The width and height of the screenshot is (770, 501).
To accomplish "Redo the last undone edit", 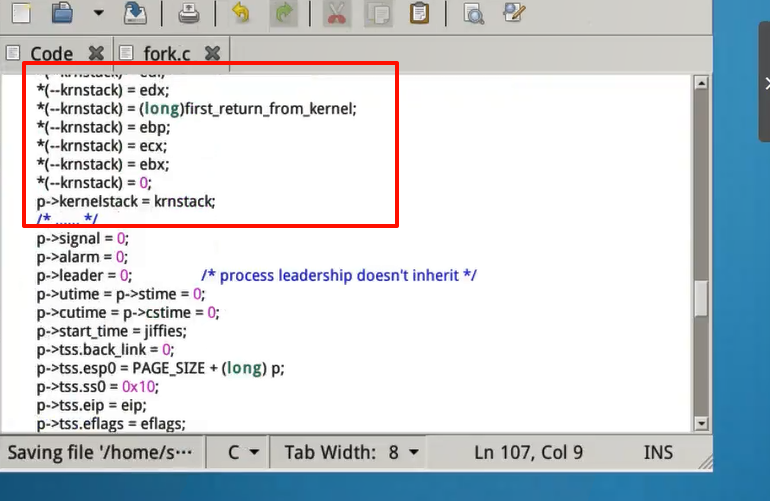I will click(284, 13).
